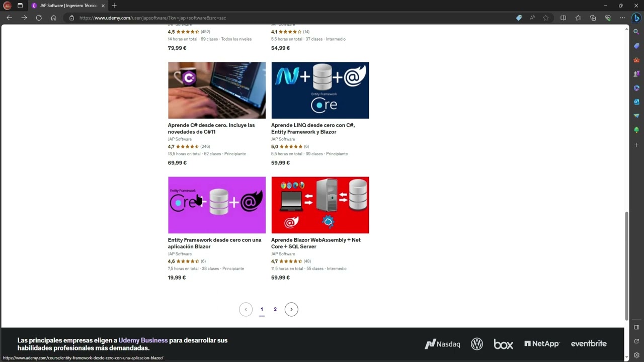Screen dimensions: 644x362
Task: Select pagination page 1
Action: pos(262,309)
